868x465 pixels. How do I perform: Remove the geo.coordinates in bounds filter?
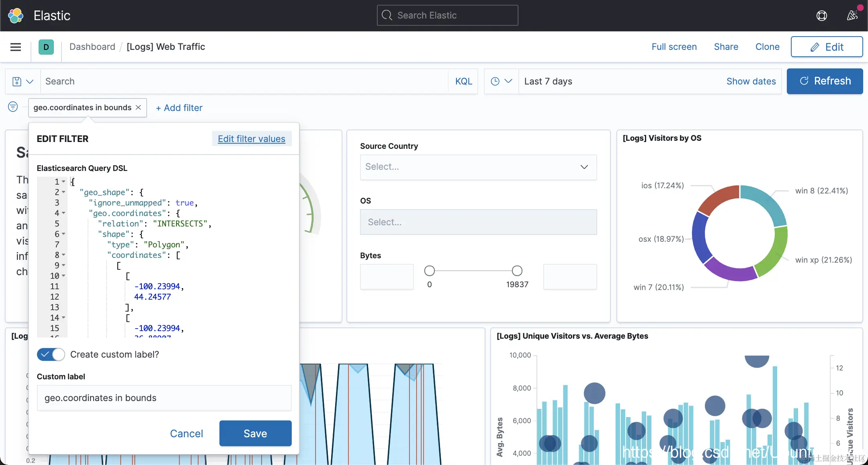pos(138,107)
